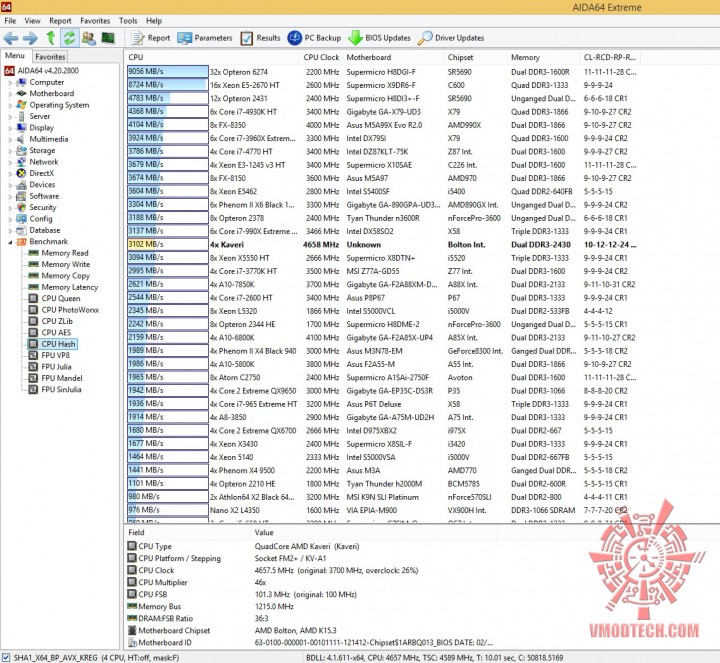720x663 pixels.
Task: Expand the Computer tree node
Action: pos(10,83)
